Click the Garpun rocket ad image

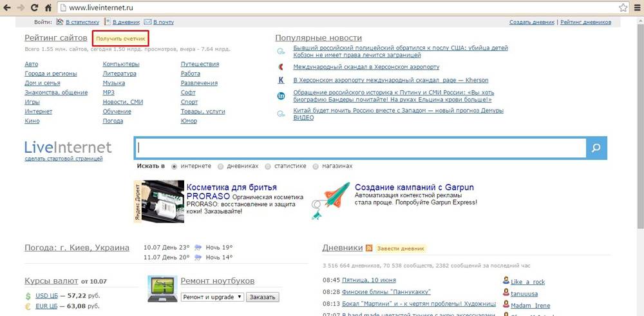(330, 201)
